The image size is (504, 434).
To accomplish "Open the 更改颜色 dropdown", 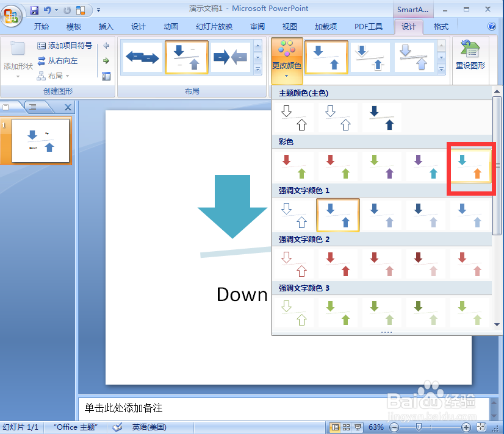I will point(287,60).
